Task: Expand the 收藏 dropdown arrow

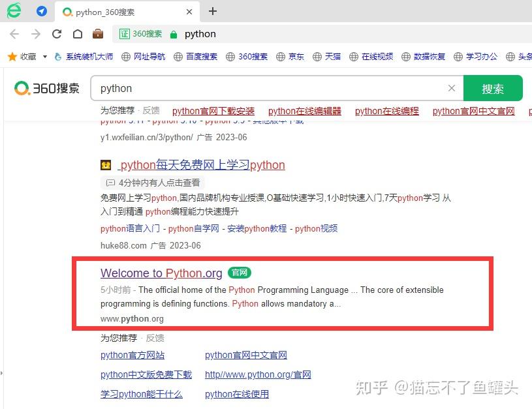Action: click(x=45, y=57)
